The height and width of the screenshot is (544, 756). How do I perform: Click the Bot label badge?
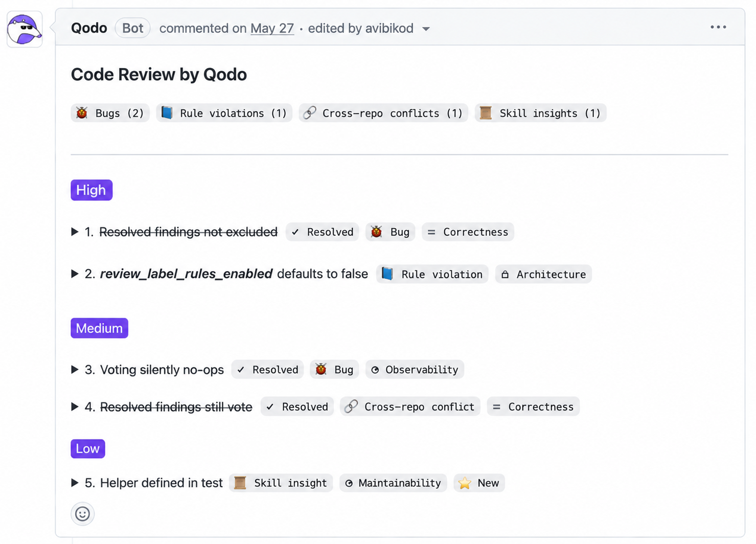tap(132, 28)
